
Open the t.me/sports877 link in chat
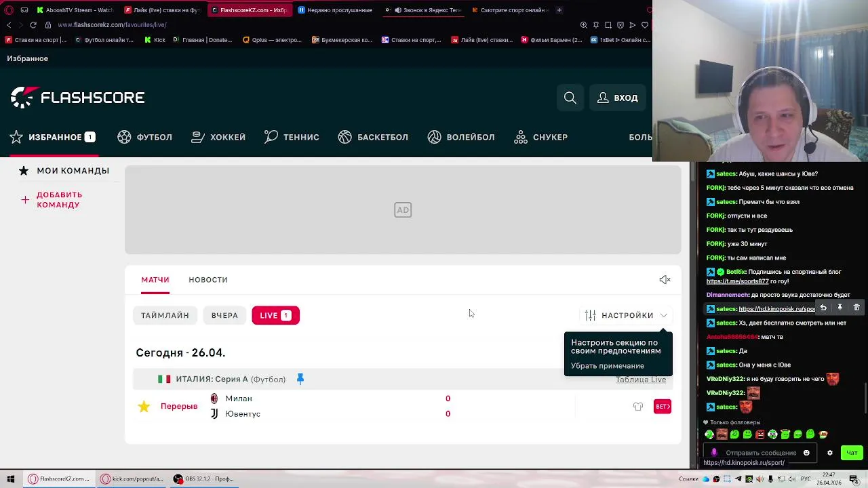point(738,281)
